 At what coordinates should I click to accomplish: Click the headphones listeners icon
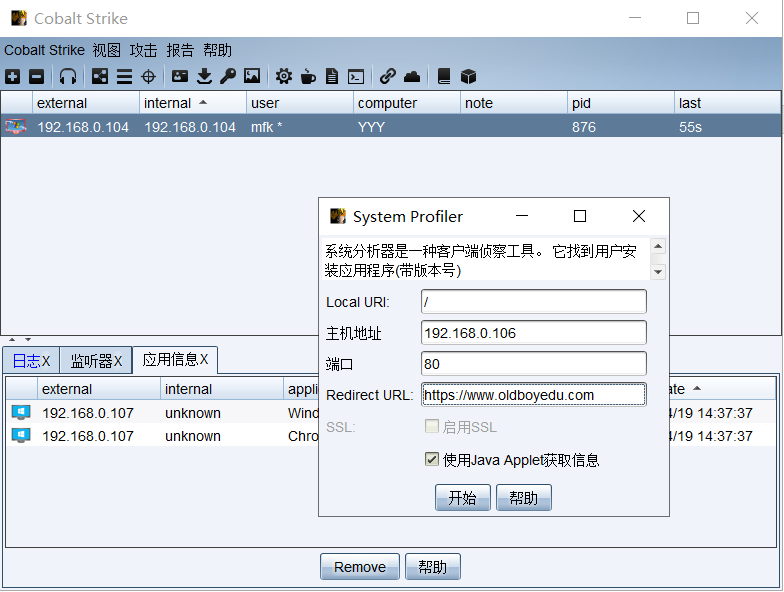coord(68,76)
